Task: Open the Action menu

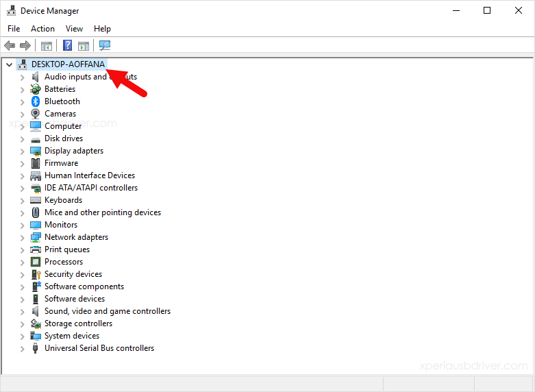Action: [x=42, y=29]
